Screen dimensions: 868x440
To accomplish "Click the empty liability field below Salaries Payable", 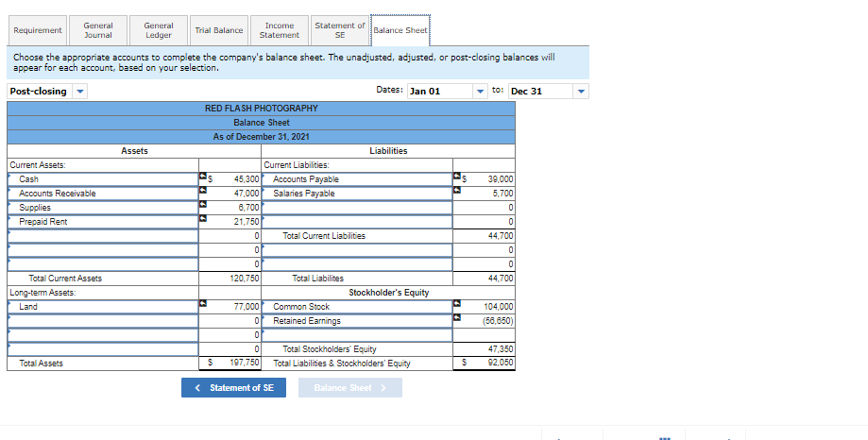I will click(357, 208).
